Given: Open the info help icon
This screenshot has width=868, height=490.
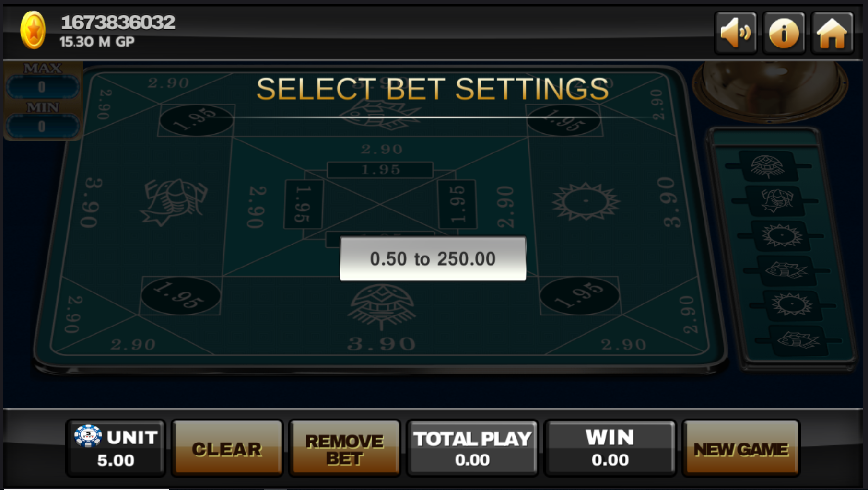Looking at the screenshot, I should pos(784,33).
